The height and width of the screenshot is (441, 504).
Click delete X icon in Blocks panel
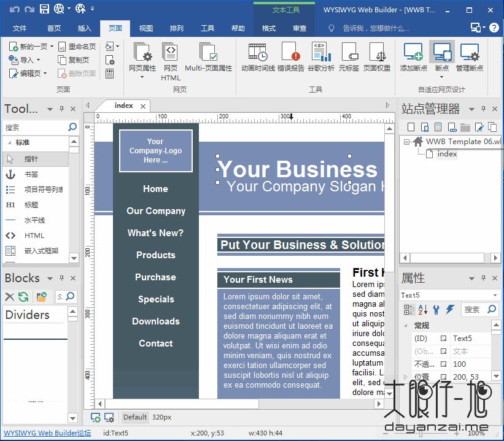click(10, 296)
